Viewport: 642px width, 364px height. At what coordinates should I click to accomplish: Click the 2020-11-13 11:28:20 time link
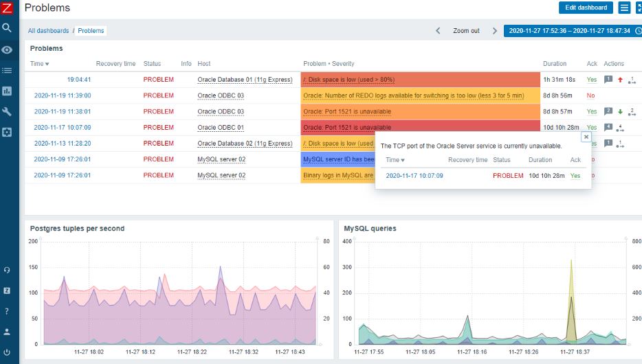[x=63, y=144]
